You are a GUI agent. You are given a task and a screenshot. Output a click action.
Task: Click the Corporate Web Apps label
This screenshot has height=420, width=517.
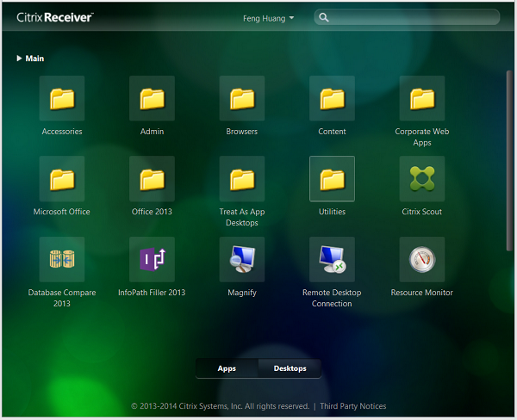422,137
